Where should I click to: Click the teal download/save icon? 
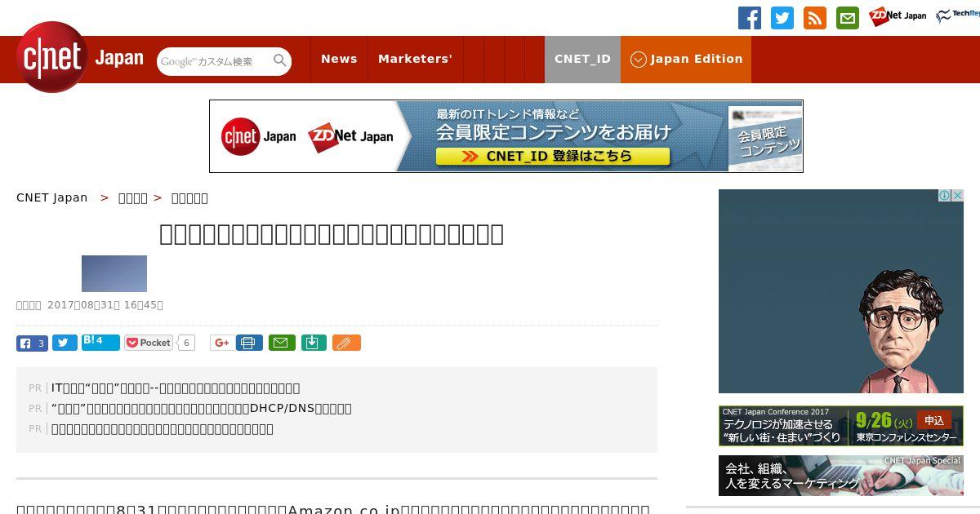[x=314, y=343]
